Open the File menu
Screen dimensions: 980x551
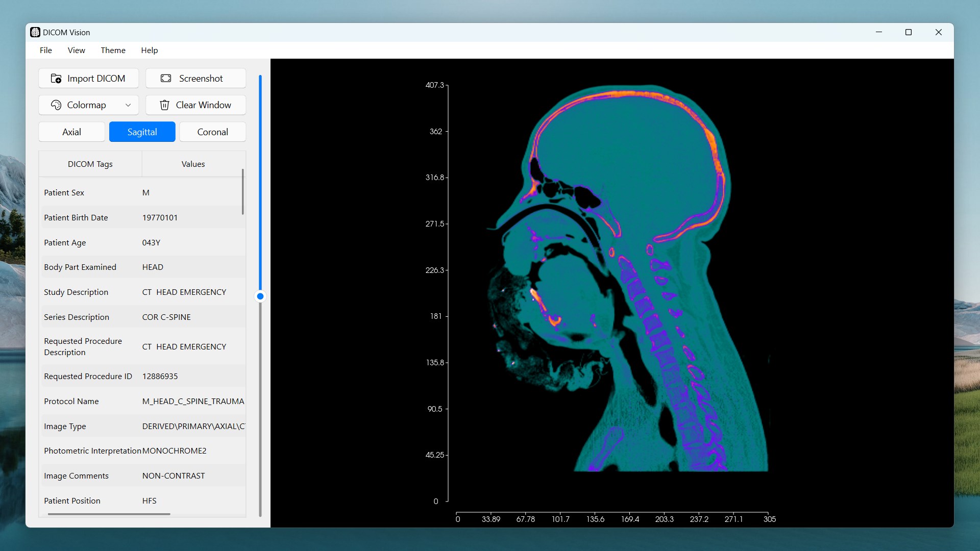[x=46, y=50]
